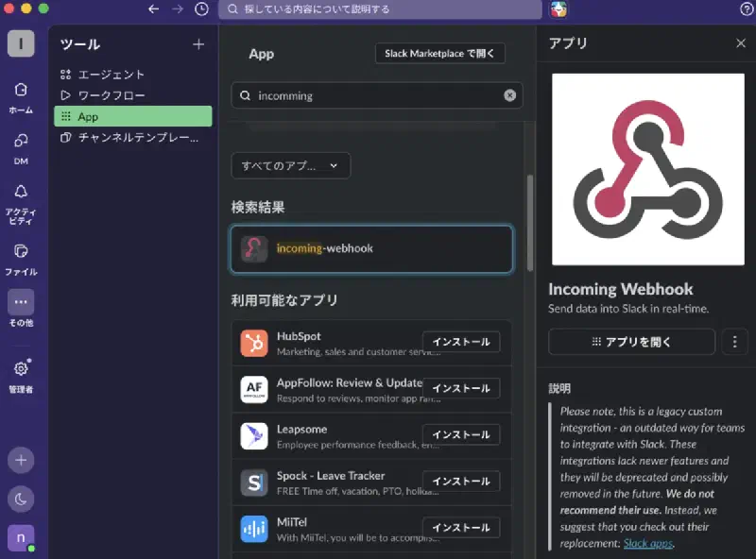Viewport: 756px width, 559px height.
Task: Go forward with the right arrow
Action: 178,9
